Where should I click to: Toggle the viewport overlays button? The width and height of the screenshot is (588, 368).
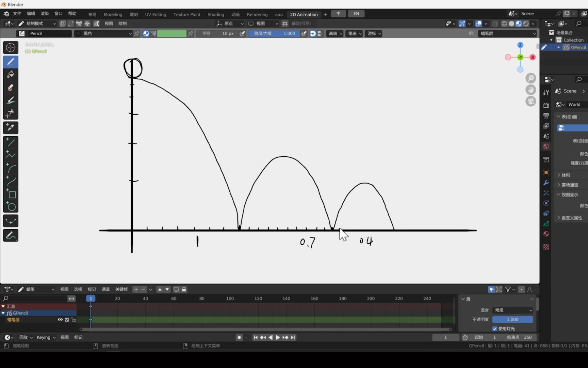[x=479, y=24]
